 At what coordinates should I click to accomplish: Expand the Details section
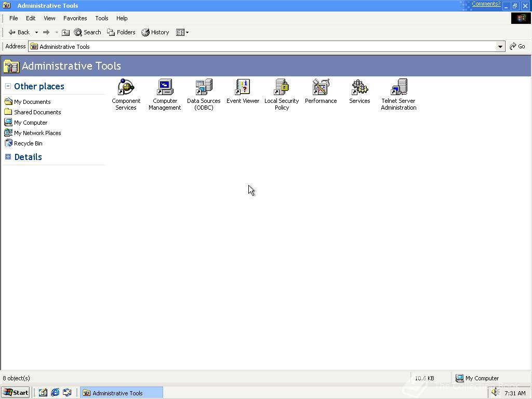[8, 157]
